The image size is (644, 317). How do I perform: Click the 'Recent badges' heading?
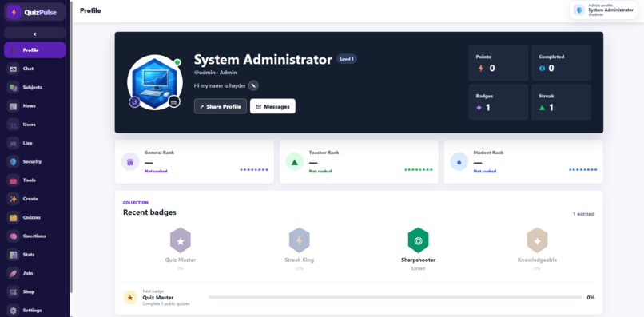click(149, 212)
